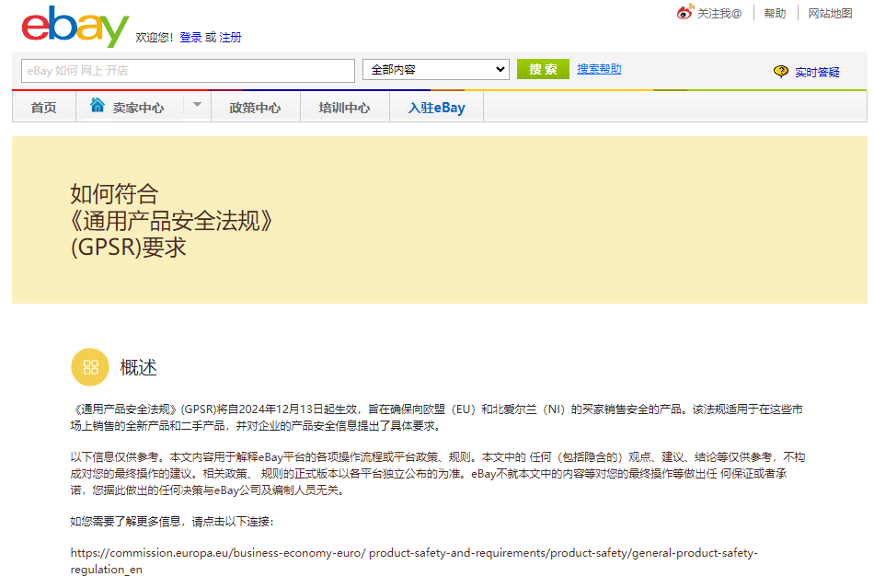The image size is (874, 588).
Task: Open the 培训中心 section
Action: point(345,106)
